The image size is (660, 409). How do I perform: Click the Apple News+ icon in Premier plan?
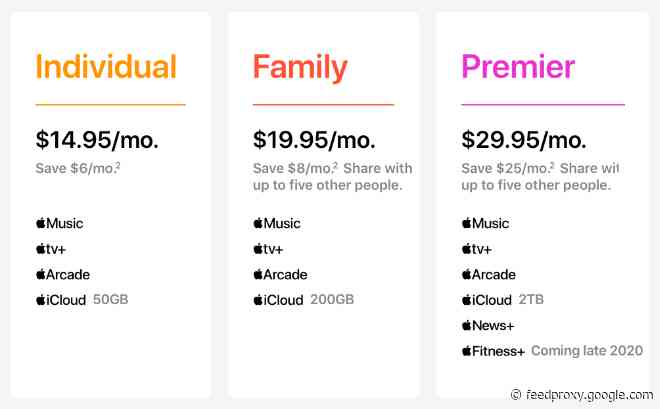487,325
